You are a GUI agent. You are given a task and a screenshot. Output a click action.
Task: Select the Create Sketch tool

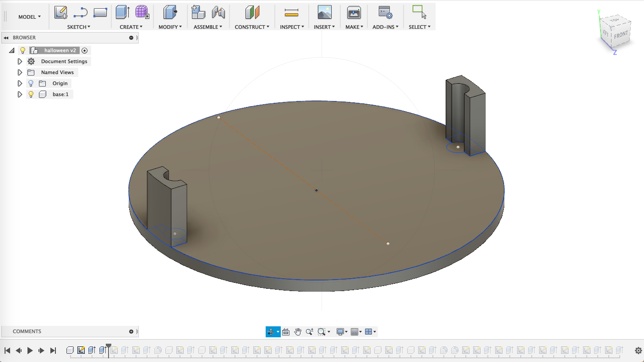[x=60, y=12]
